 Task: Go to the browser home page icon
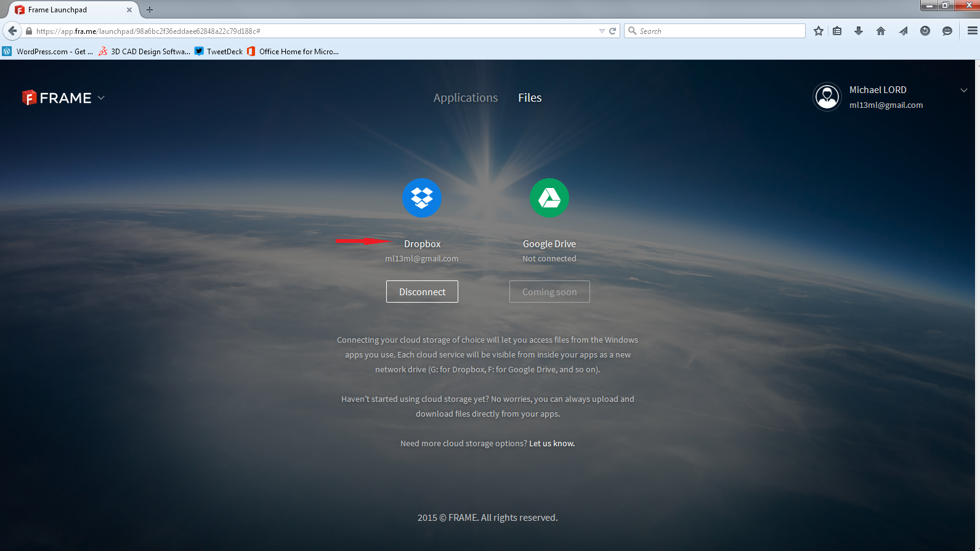(880, 31)
